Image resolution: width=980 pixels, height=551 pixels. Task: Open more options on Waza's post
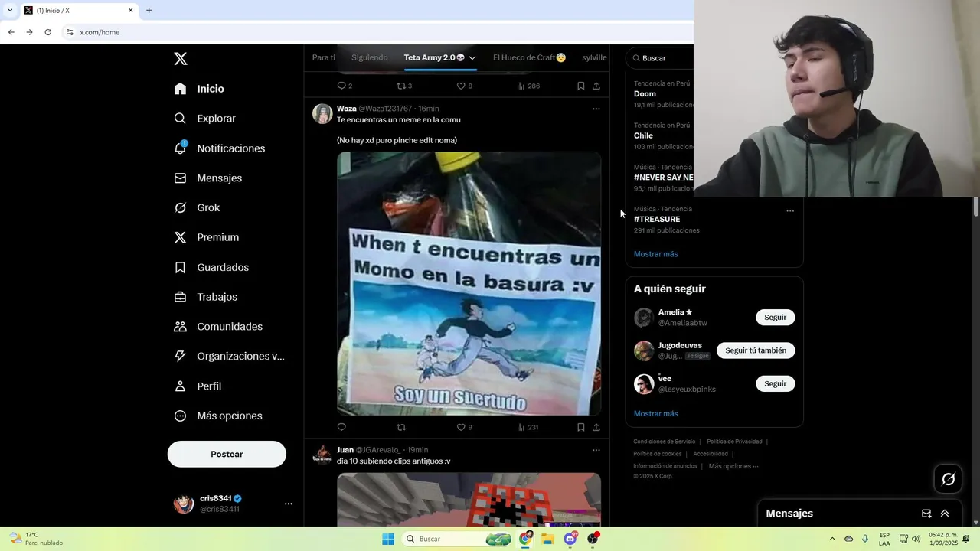pos(596,109)
